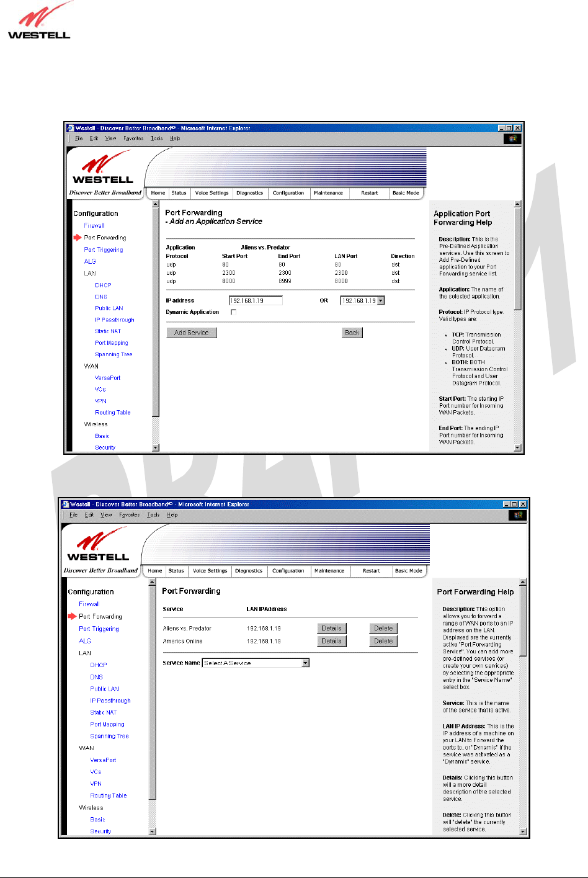
Task: Click Westell logo in upper window banner
Action: point(103,169)
